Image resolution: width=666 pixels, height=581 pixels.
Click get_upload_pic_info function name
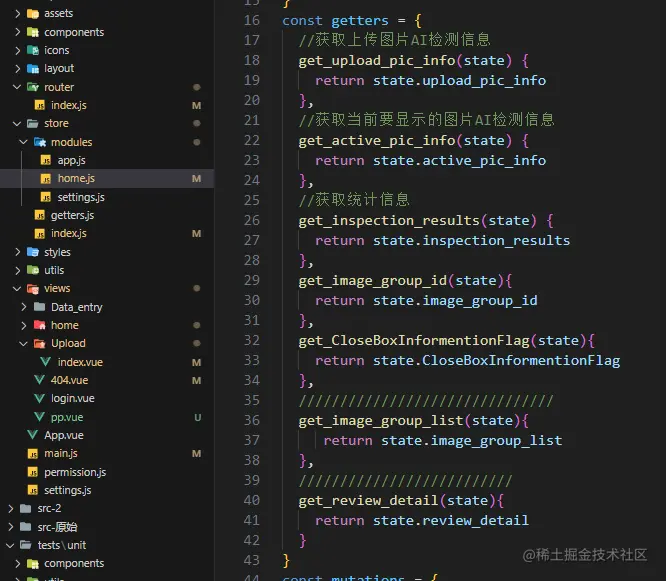[x=377, y=60]
